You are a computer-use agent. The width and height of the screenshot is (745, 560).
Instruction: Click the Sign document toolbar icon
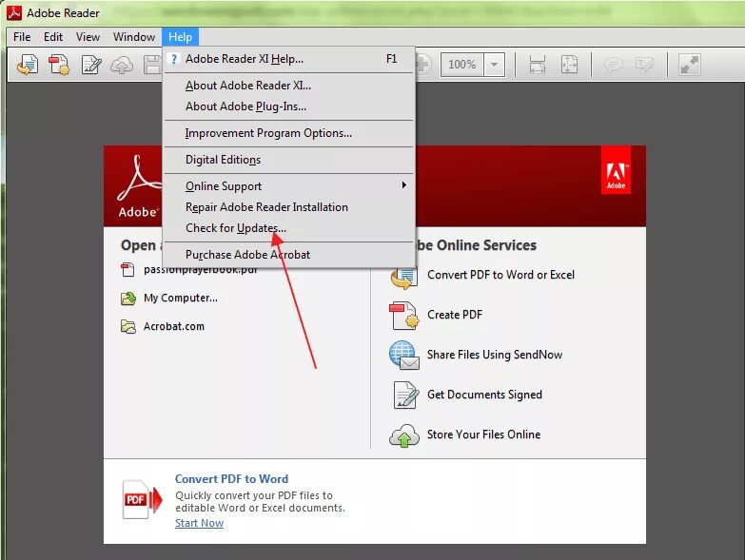[90, 65]
